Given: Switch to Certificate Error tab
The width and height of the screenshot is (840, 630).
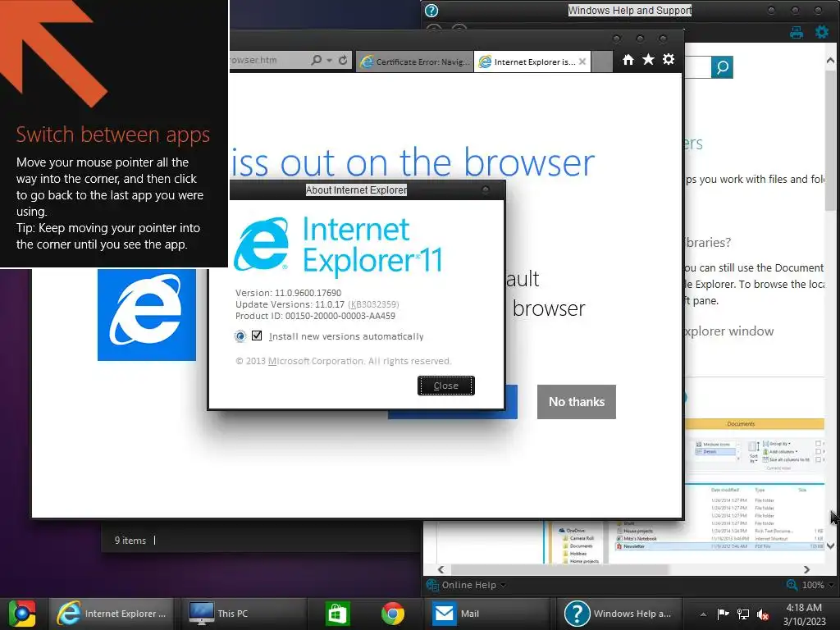Looking at the screenshot, I should [414, 62].
